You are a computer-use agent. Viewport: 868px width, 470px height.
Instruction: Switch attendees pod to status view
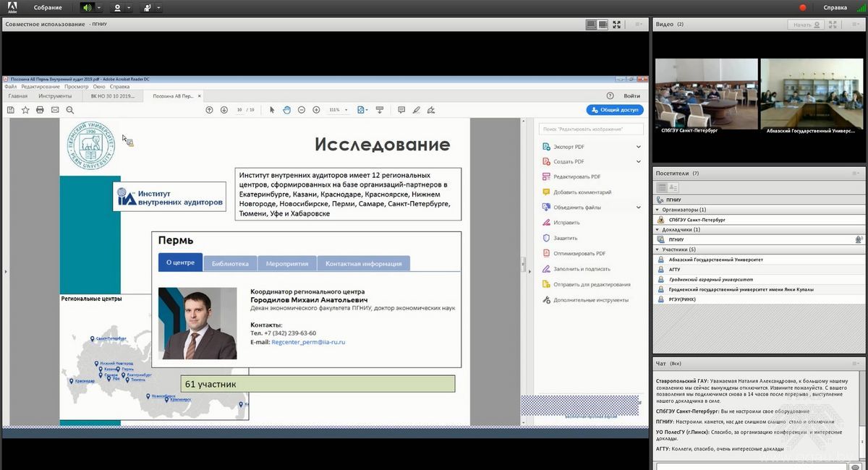click(673, 187)
